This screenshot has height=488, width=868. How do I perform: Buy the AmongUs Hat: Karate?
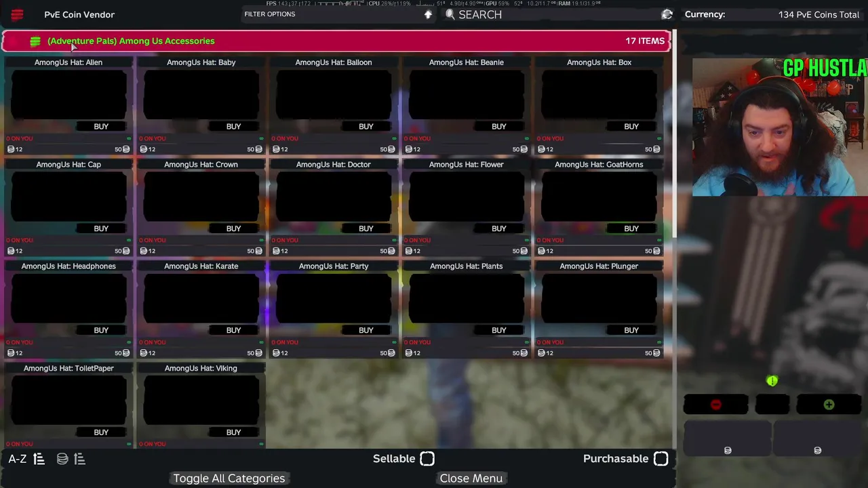(x=233, y=330)
